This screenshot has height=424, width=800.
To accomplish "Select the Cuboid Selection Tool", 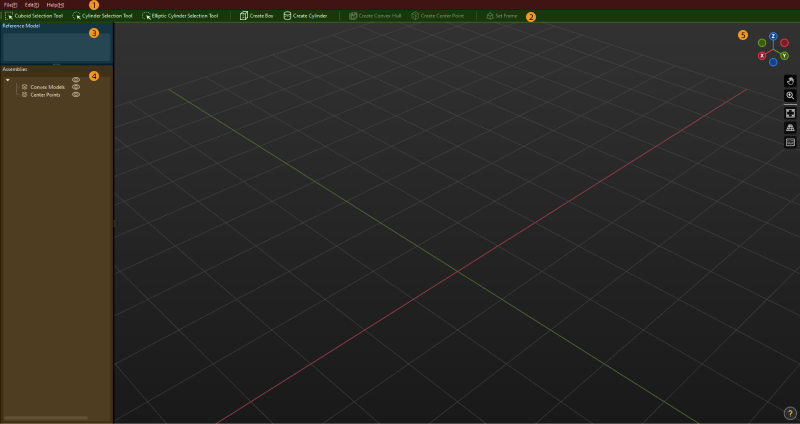I will click(33, 16).
